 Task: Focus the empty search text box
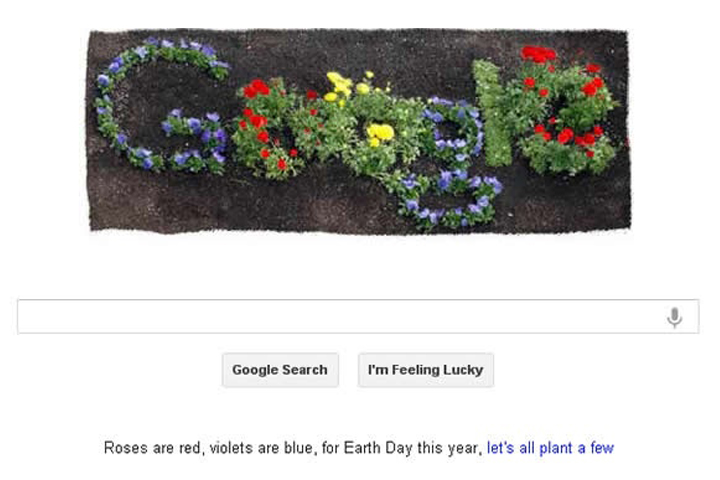point(340,317)
